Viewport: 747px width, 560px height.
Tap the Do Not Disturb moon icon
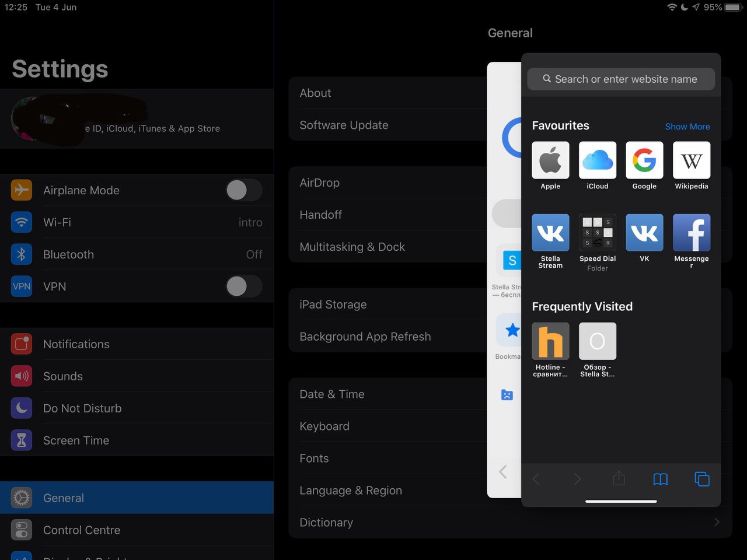[22, 408]
